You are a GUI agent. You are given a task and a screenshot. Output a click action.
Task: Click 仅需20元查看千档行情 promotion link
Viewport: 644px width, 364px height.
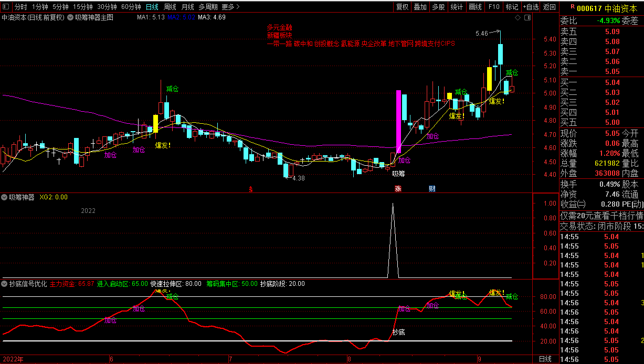[x=601, y=216]
